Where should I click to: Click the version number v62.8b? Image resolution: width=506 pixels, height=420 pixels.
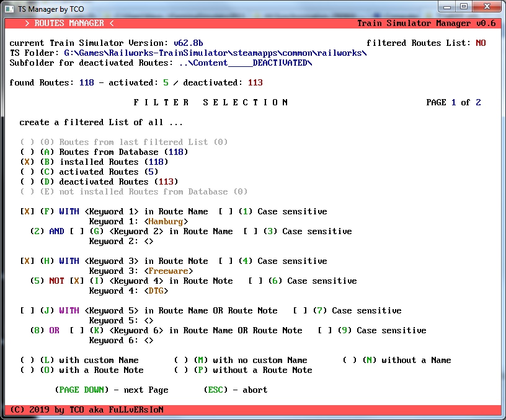tap(189, 43)
